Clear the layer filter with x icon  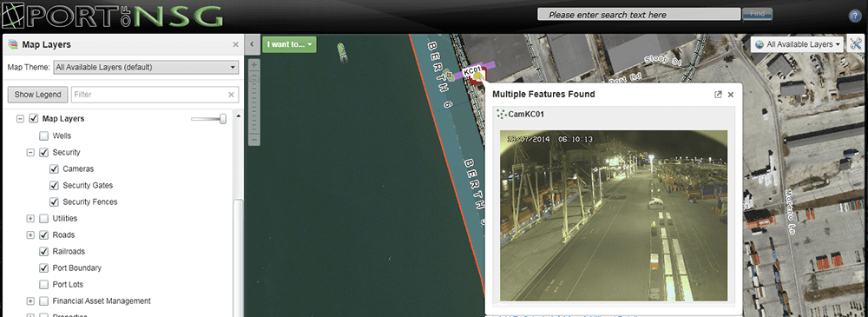[232, 95]
